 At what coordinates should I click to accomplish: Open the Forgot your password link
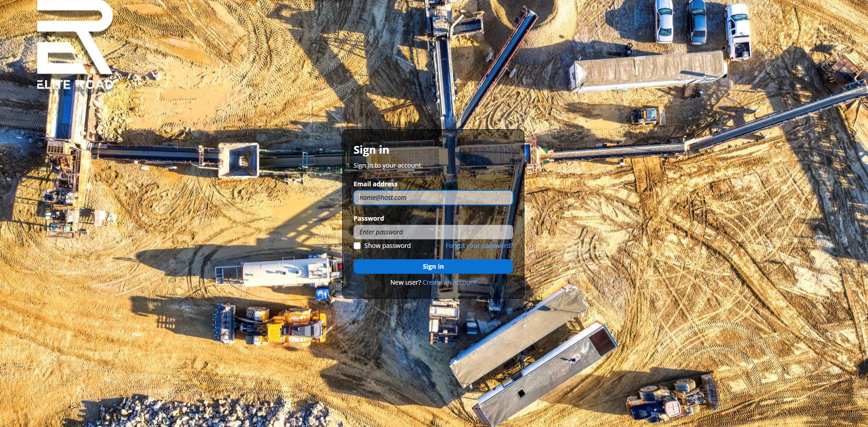tap(479, 246)
